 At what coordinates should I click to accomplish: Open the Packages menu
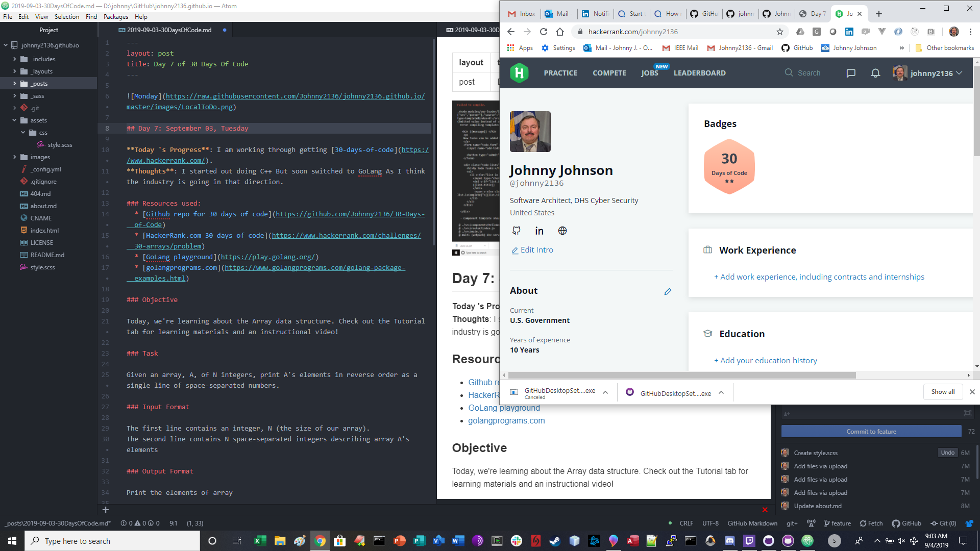116,17
